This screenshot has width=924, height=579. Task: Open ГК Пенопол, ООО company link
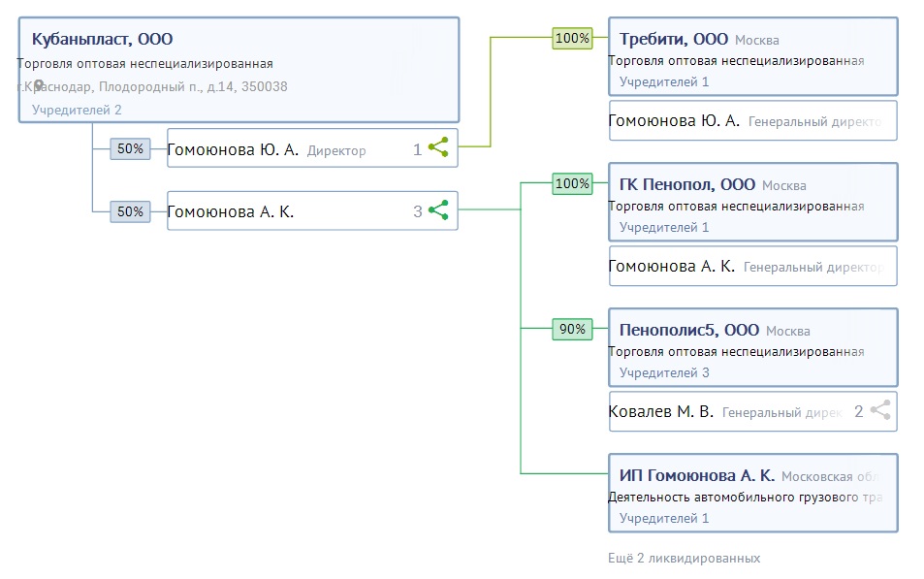(x=686, y=184)
